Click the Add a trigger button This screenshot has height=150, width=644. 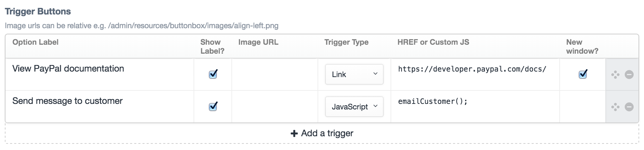[x=322, y=133]
